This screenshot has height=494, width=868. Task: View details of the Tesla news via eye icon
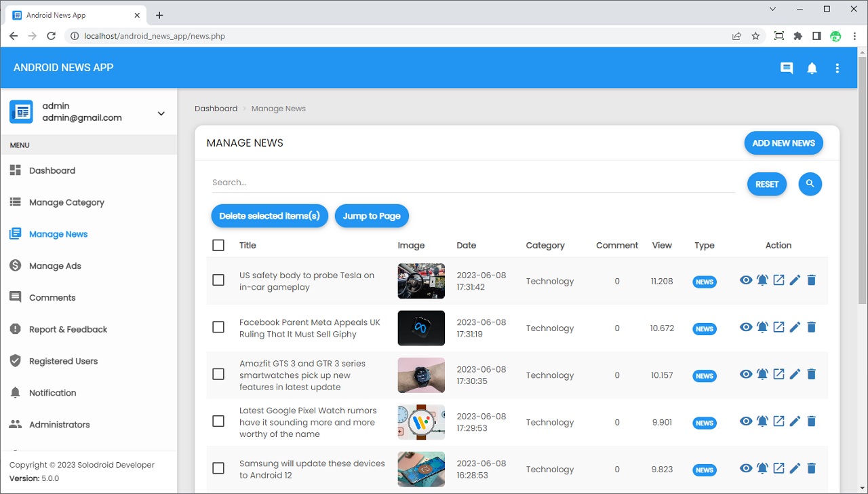[x=746, y=280]
